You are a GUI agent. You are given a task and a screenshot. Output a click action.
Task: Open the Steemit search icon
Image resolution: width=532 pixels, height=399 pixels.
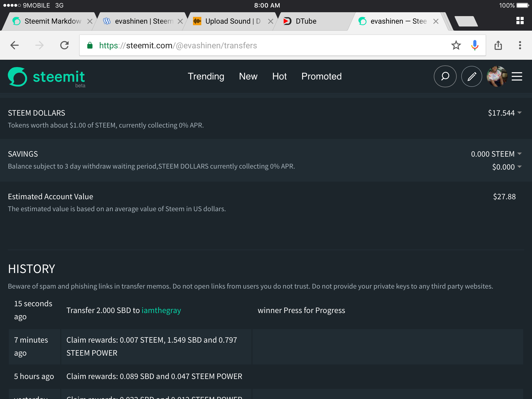(445, 76)
